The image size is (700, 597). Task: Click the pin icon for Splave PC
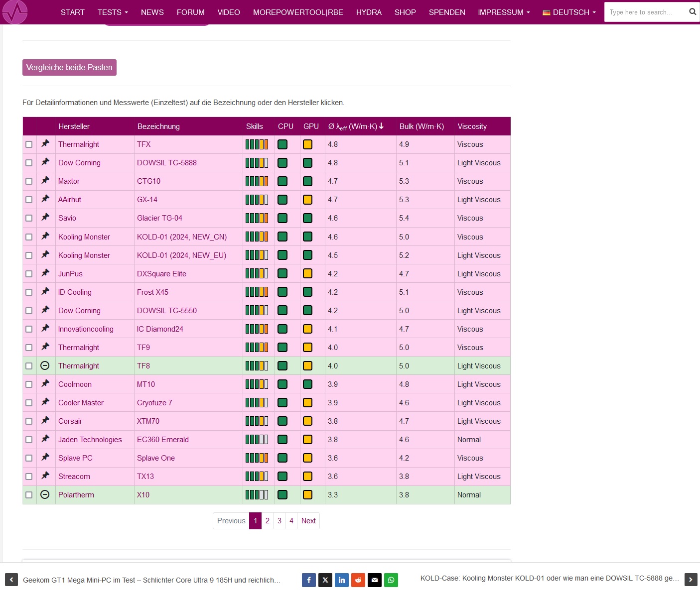click(x=45, y=457)
